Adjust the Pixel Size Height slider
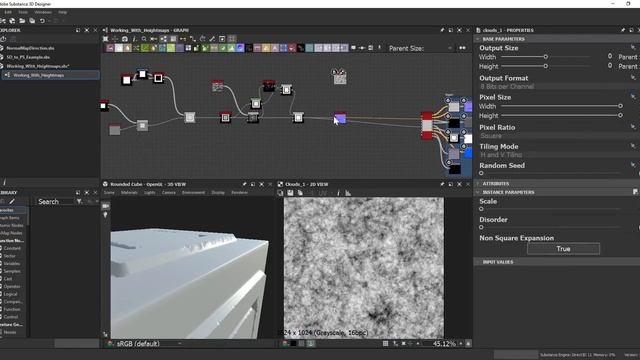This screenshot has height=360, width=640. pyautogui.click(x=561, y=116)
